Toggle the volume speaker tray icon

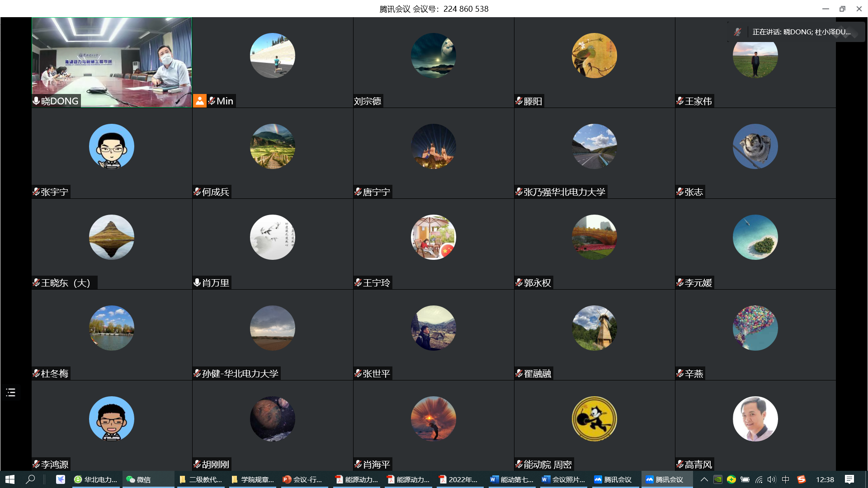tap(772, 479)
